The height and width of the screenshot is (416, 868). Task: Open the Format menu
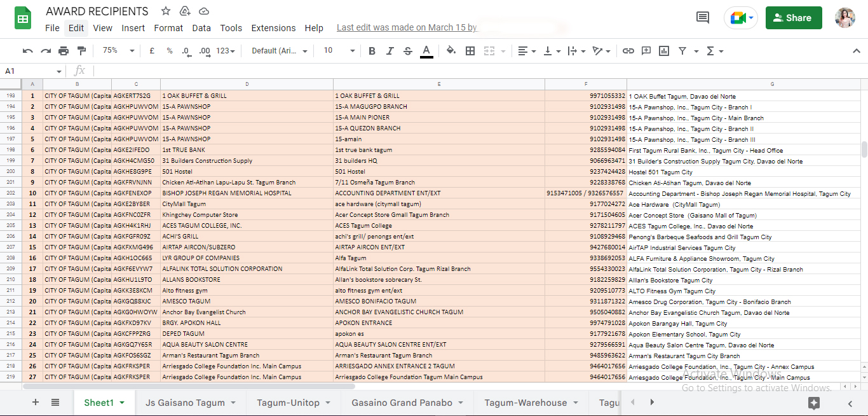(x=168, y=28)
